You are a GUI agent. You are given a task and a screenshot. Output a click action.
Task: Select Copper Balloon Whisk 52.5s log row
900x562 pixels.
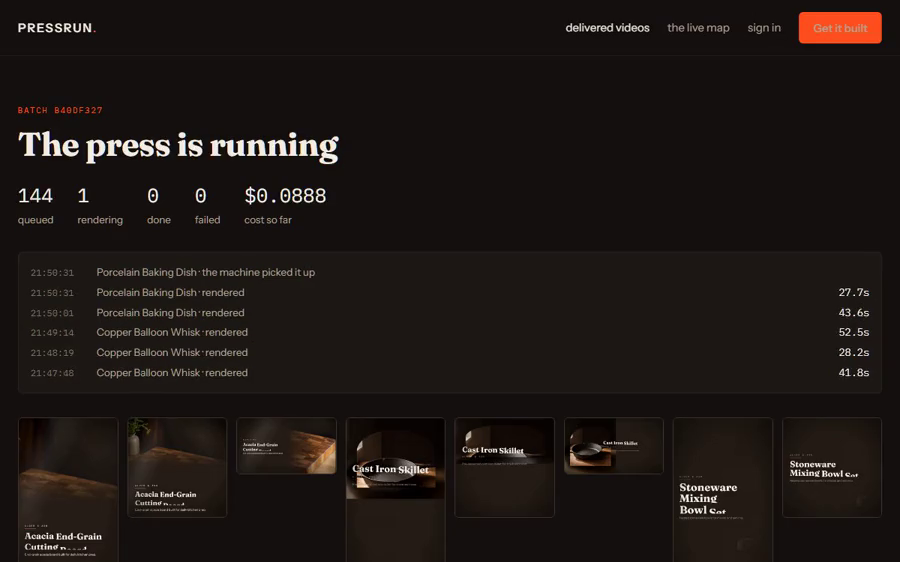click(x=449, y=332)
